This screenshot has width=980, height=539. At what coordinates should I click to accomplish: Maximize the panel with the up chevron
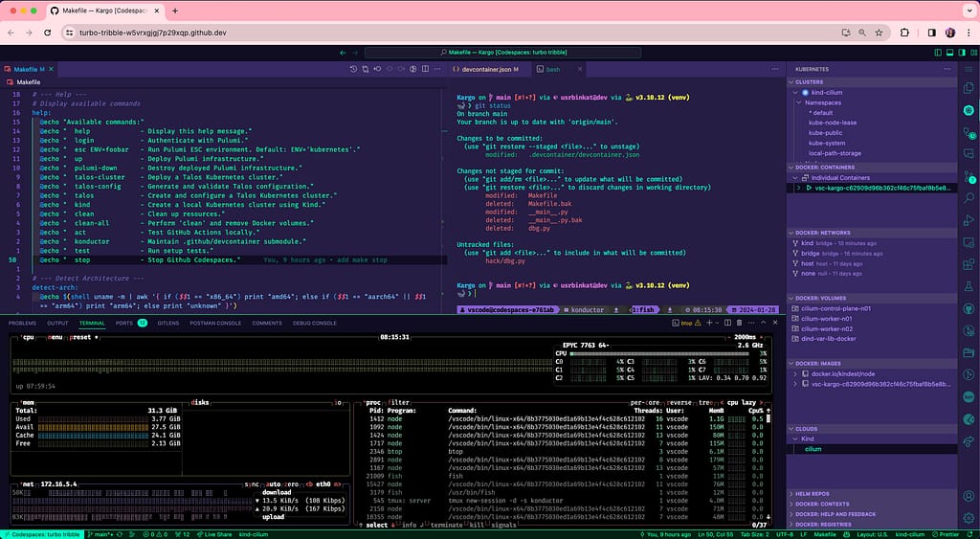763,323
